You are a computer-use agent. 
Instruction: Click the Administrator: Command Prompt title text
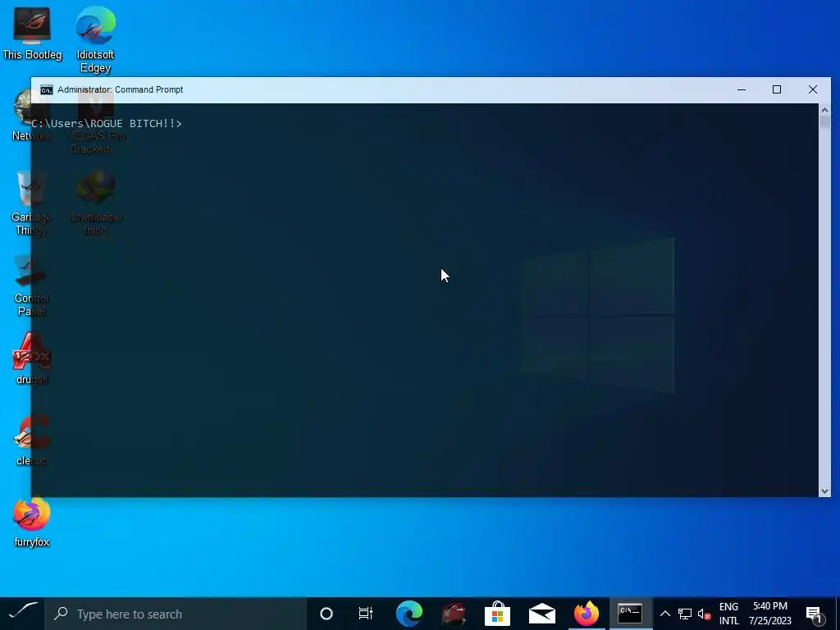click(120, 89)
